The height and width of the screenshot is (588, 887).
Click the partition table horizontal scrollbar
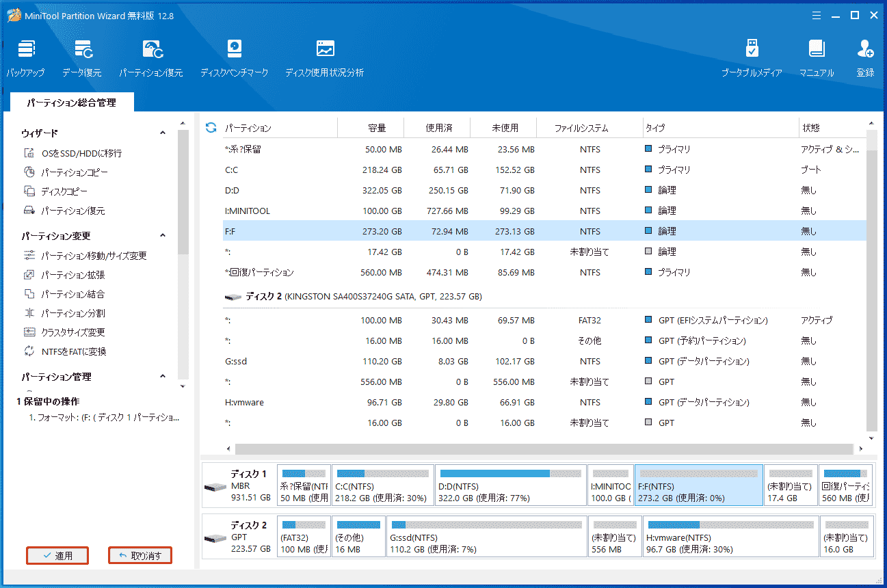coord(544,449)
